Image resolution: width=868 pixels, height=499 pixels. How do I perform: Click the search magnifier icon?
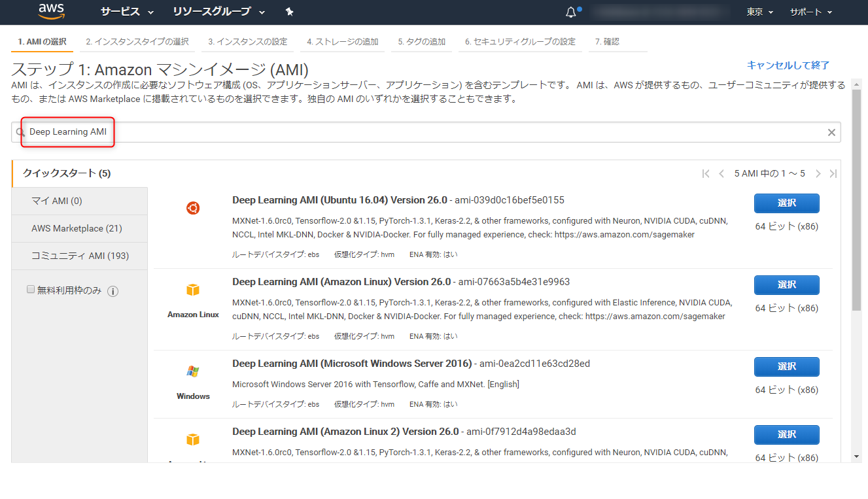(20, 132)
